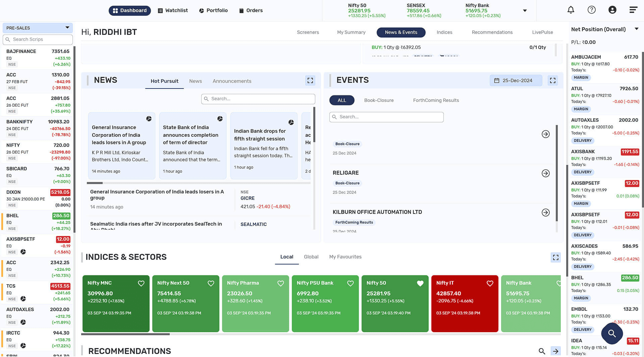Click the floating search magnifier button
This screenshot has width=644, height=357.
pyautogui.click(x=612, y=334)
